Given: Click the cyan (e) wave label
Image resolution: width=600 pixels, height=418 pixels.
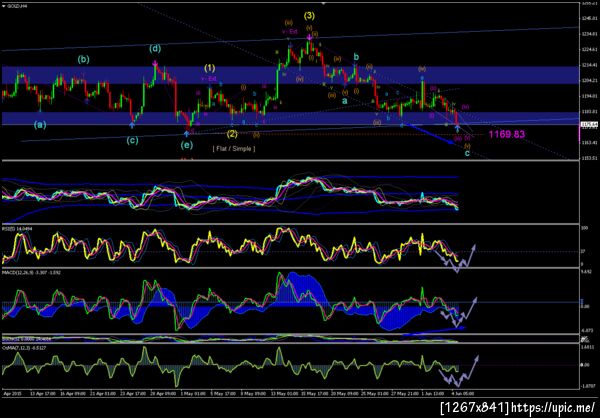Looking at the screenshot, I should coord(187,145).
